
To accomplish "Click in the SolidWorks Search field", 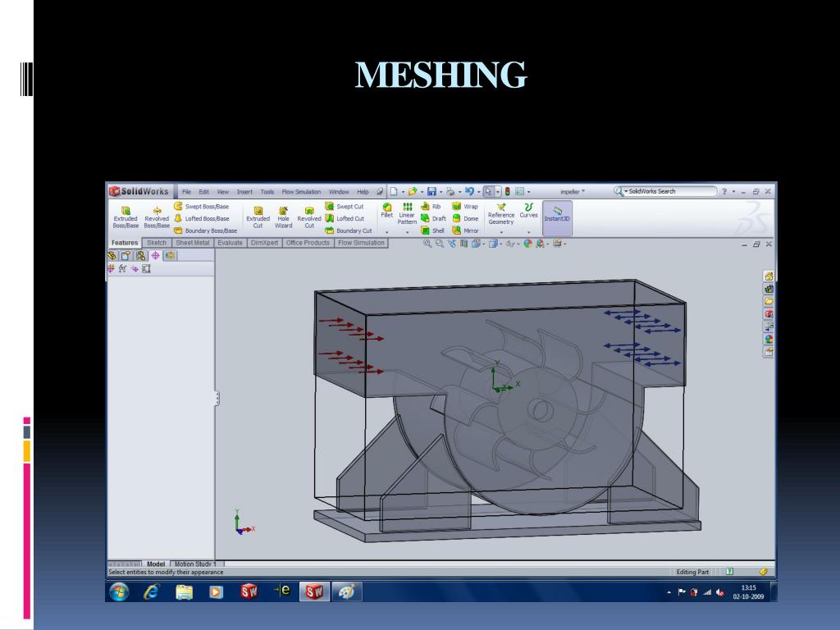I will click(664, 191).
